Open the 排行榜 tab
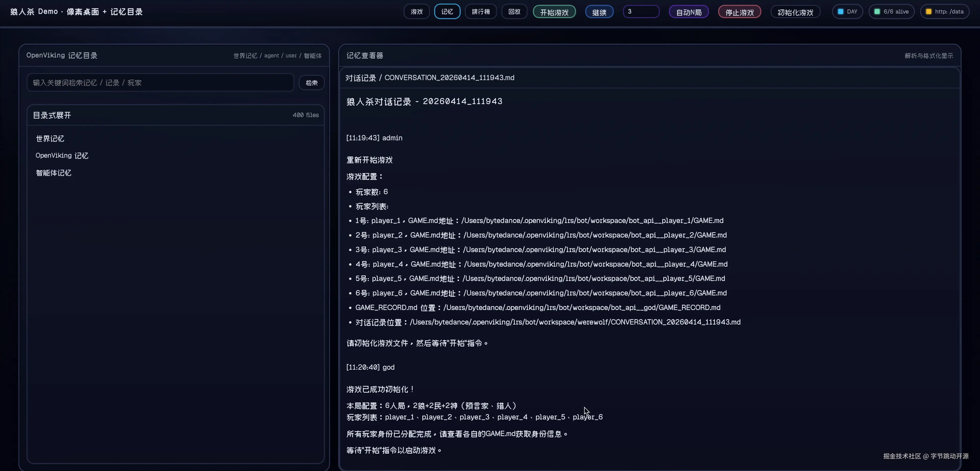 click(x=481, y=11)
